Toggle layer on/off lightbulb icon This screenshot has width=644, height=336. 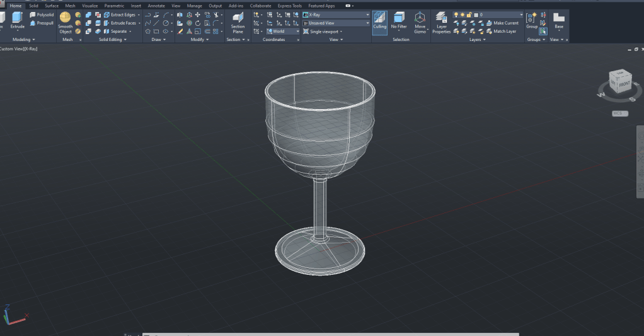coord(456,14)
